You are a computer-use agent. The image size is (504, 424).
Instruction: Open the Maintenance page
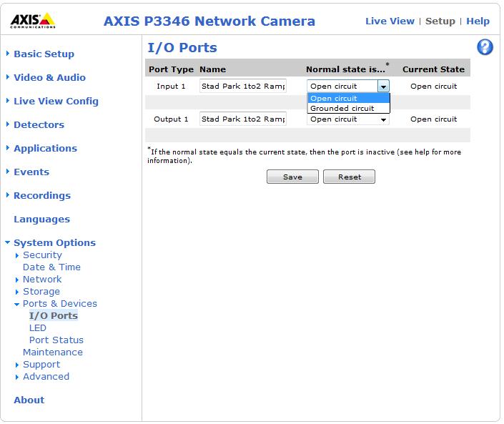pyautogui.click(x=53, y=352)
